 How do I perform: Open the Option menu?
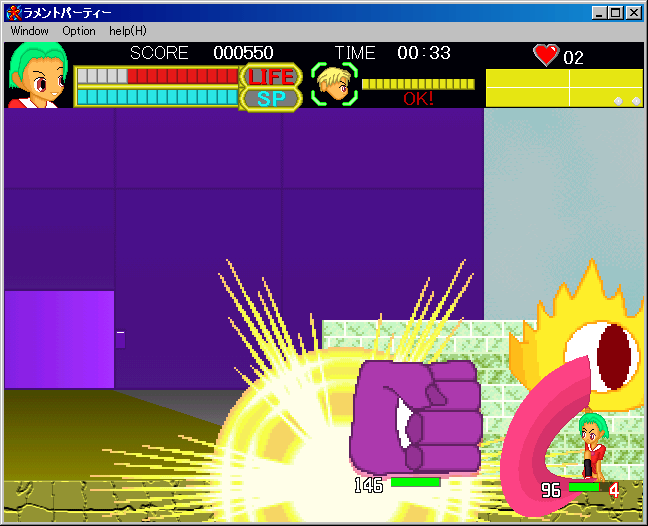pos(79,31)
